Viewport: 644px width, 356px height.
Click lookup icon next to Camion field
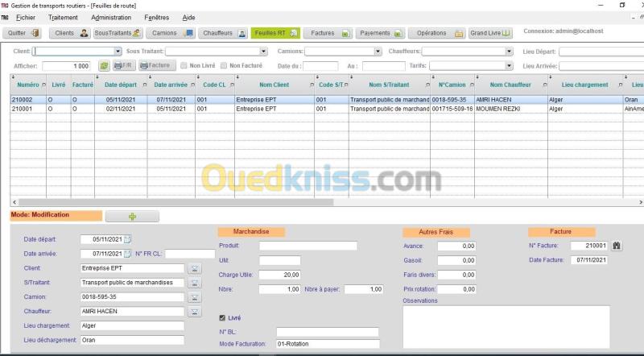click(195, 297)
